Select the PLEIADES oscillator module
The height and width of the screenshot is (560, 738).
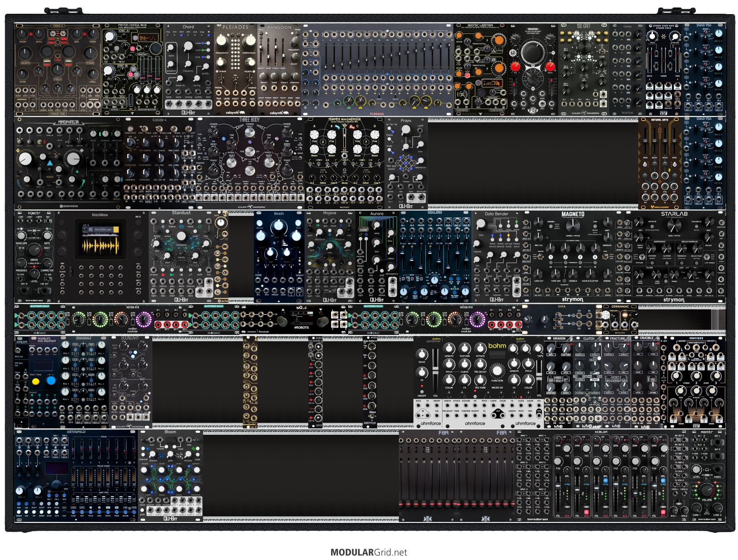[236, 70]
